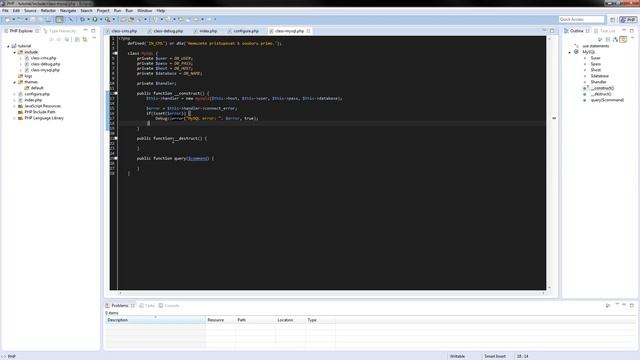The image size is (640, 360).
Task: Open the Navigate menu
Action: (68, 11)
